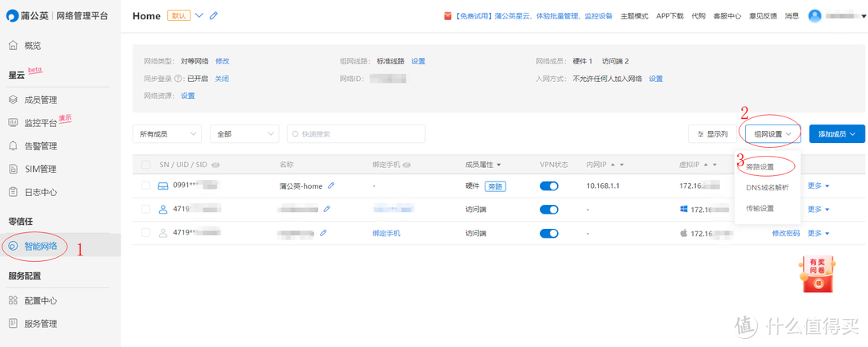Screen dimensions: 868x347
Task: Open 消息 in top bar
Action: pos(792,16)
